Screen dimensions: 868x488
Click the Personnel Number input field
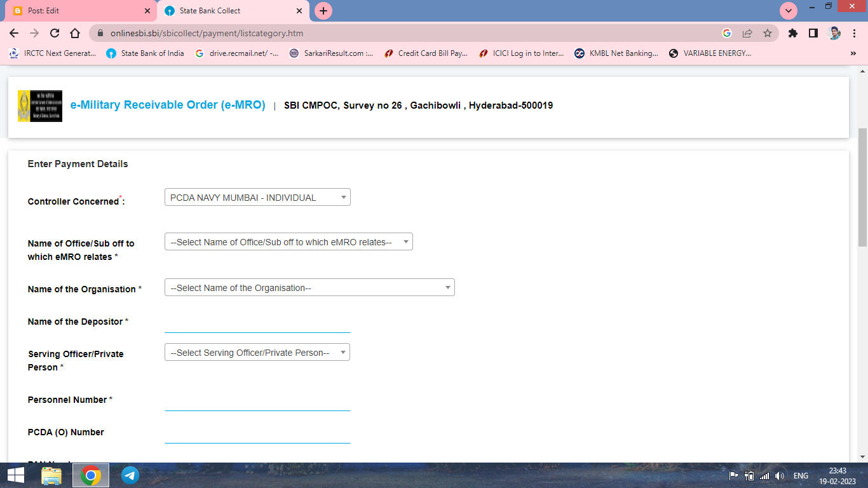point(257,402)
